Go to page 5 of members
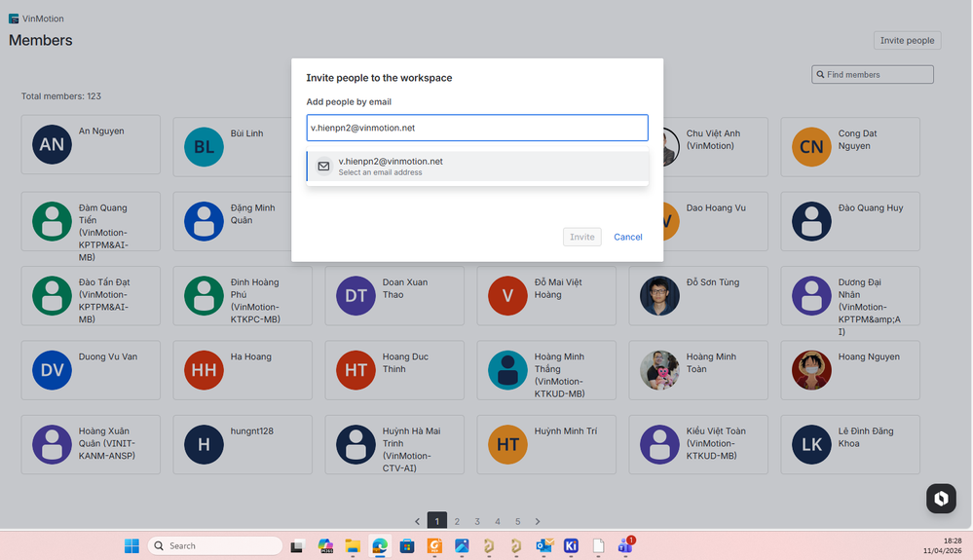 point(517,522)
